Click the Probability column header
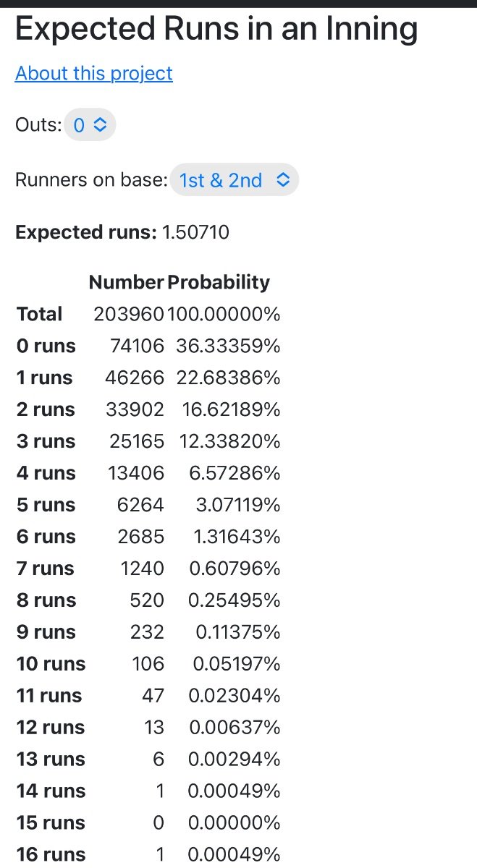 tap(219, 282)
